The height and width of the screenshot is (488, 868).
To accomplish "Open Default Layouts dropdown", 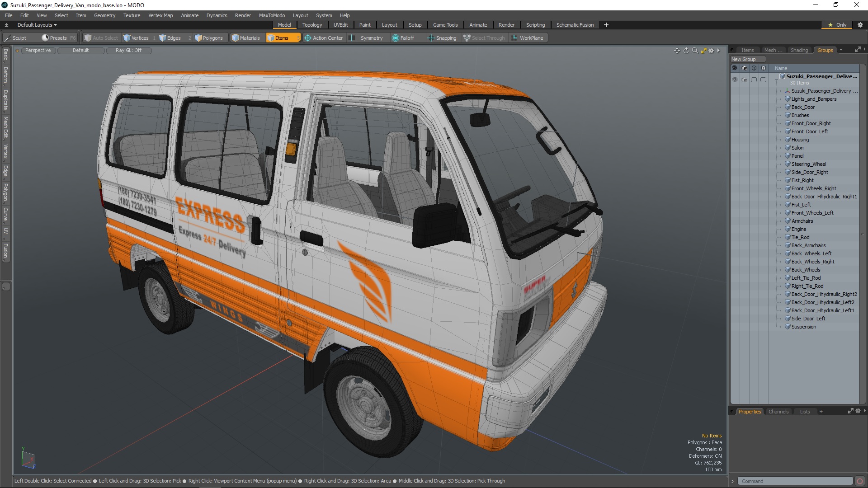I will pyautogui.click(x=37, y=25).
